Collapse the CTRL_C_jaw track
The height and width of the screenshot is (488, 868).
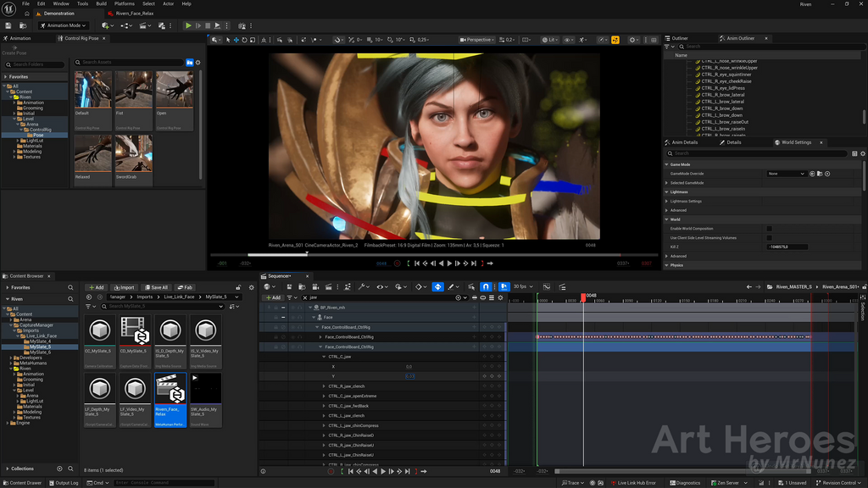pos(325,357)
